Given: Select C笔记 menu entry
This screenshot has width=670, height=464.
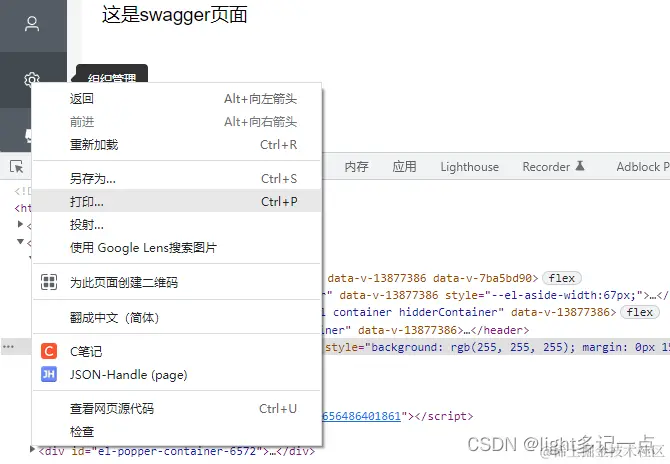Looking at the screenshot, I should pos(177,351).
